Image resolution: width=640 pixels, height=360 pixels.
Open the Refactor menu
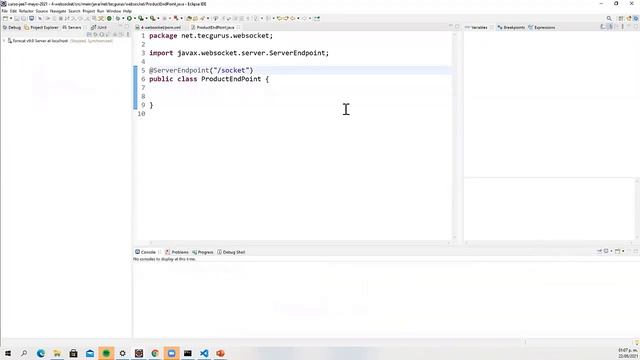click(x=26, y=11)
